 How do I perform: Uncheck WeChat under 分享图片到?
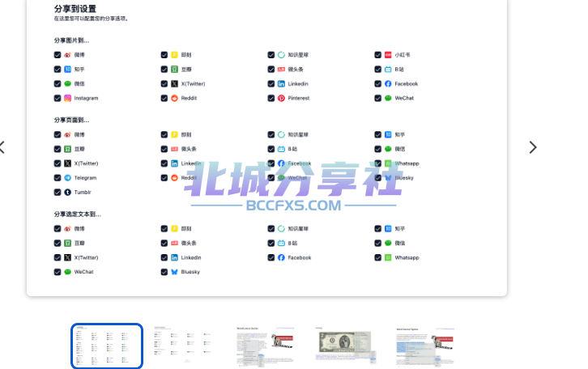point(378,98)
